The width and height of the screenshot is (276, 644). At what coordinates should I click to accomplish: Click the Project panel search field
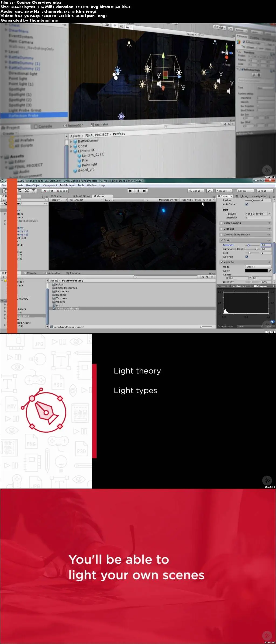point(166,277)
